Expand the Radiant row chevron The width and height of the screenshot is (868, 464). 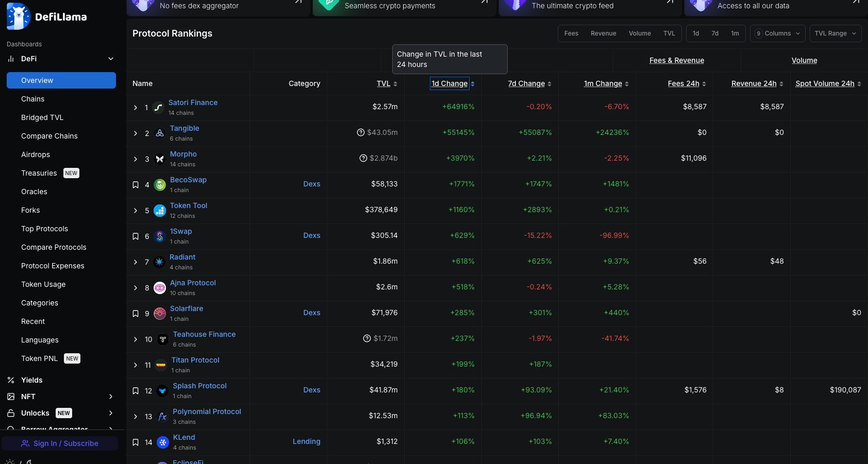pyautogui.click(x=136, y=262)
